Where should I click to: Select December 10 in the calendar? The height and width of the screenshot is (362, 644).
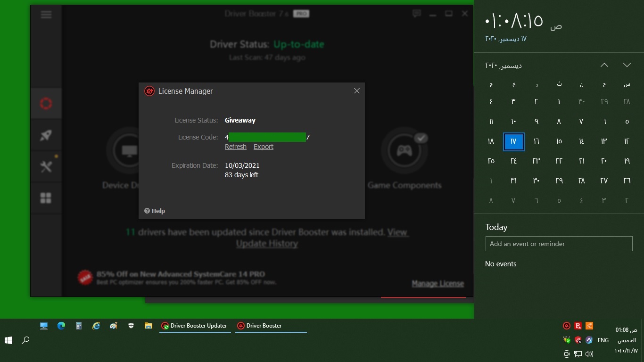[513, 122]
